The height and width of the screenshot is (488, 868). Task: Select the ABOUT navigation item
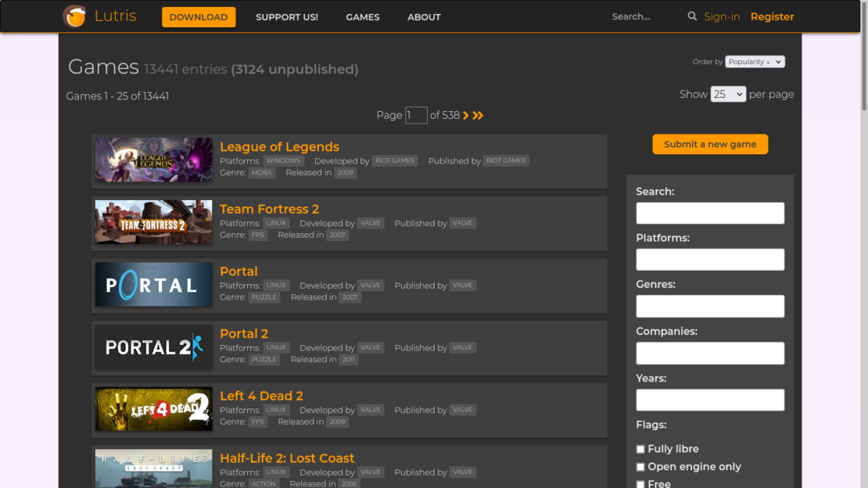pyautogui.click(x=423, y=16)
